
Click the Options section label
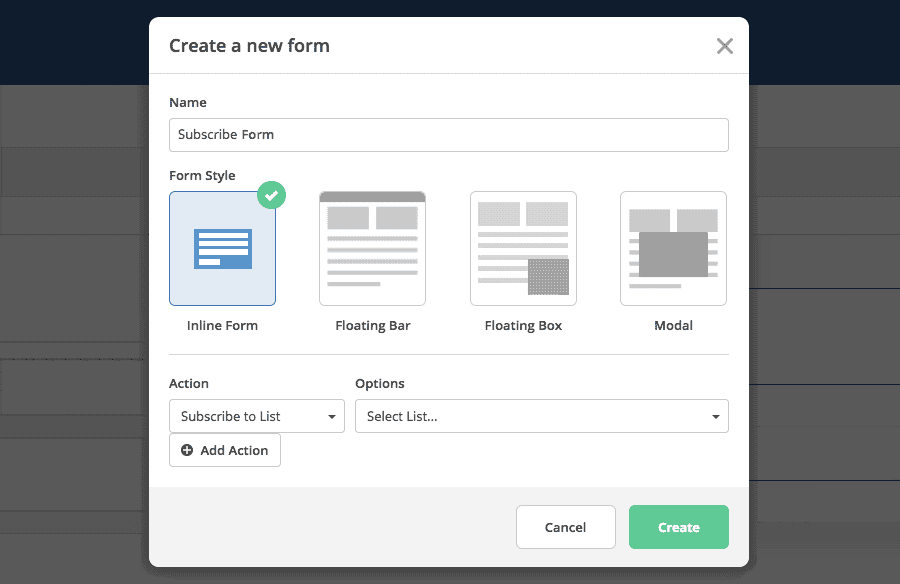(380, 383)
